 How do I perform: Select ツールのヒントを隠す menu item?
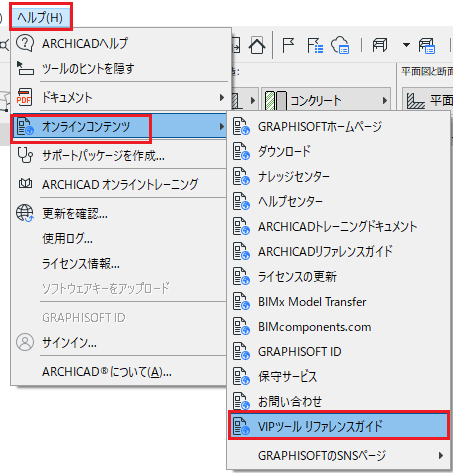(x=120, y=68)
